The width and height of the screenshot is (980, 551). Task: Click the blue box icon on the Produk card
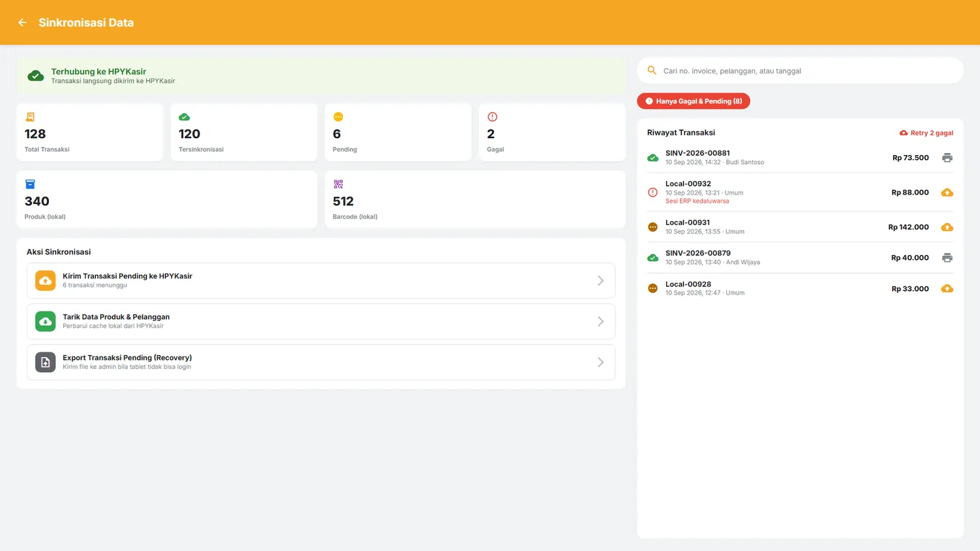click(x=30, y=184)
